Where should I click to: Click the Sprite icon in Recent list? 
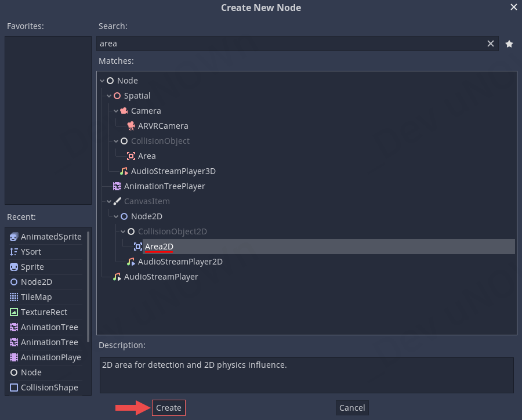click(14, 267)
